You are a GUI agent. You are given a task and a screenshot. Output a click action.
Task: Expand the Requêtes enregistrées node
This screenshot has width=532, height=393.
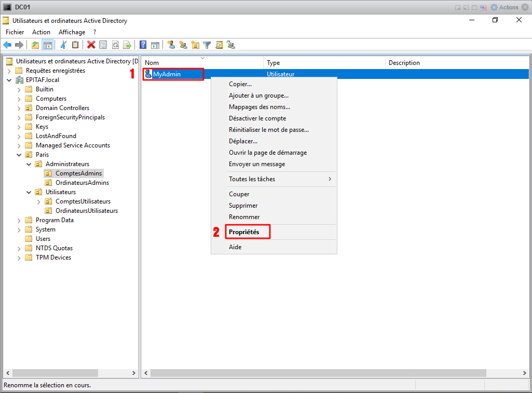[9, 71]
